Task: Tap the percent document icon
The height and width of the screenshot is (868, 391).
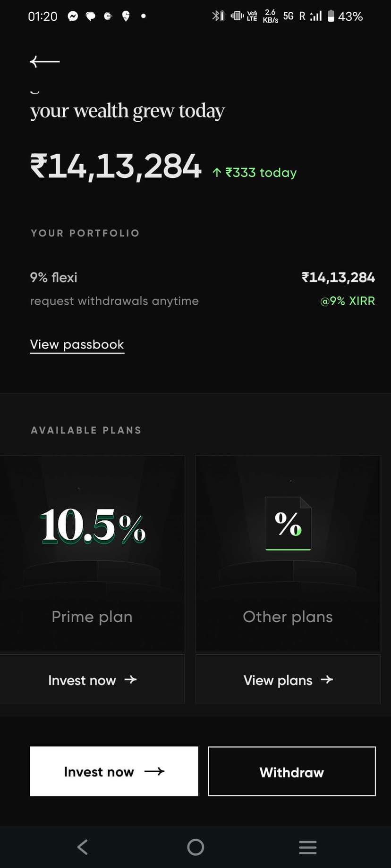Action: coord(288,524)
